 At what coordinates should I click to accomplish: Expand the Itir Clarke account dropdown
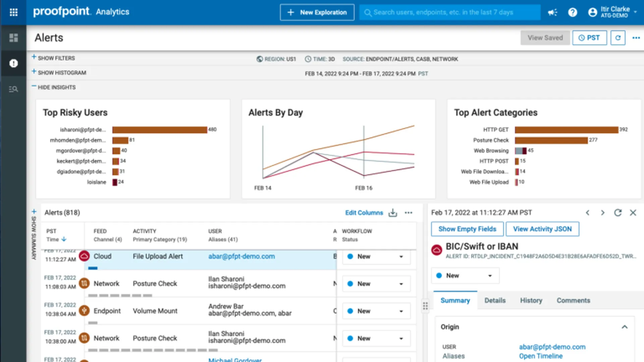tap(616, 12)
